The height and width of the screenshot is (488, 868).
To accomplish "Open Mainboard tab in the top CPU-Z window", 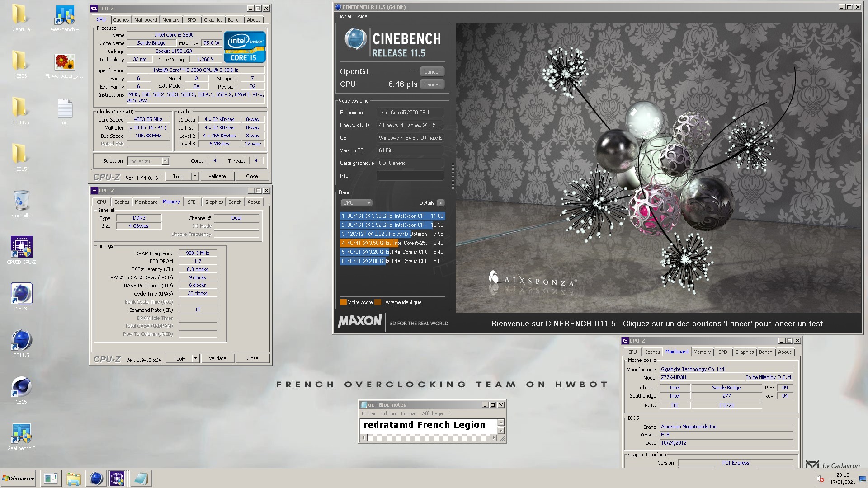I will 146,20.
